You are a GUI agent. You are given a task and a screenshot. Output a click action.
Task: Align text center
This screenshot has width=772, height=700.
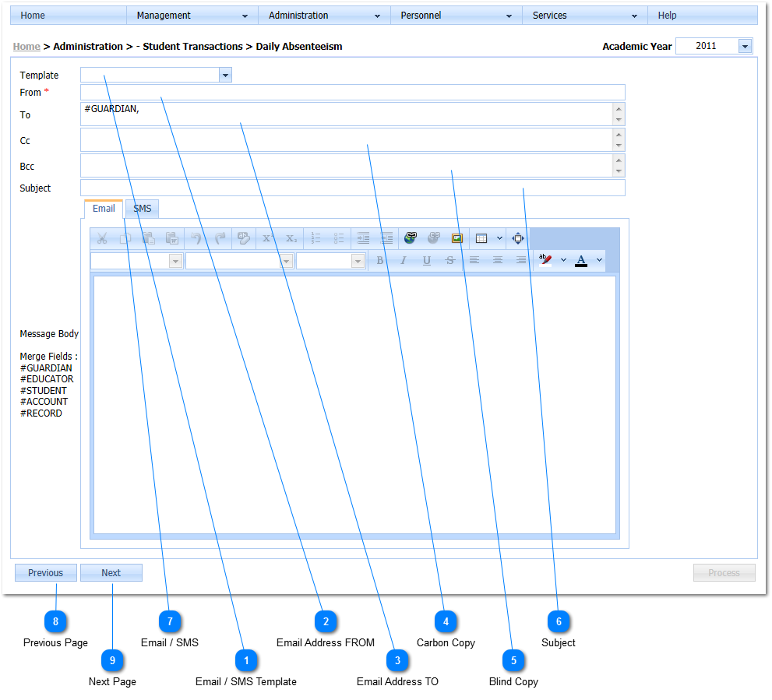(x=498, y=260)
